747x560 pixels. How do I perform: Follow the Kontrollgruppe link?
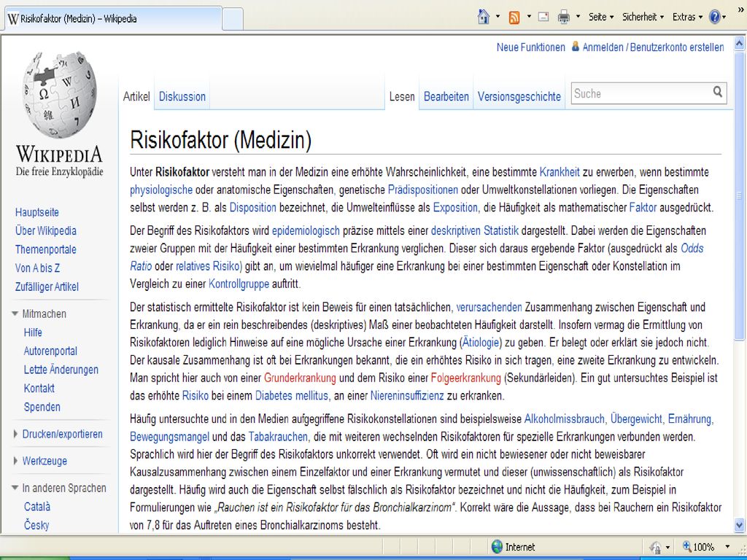(239, 284)
